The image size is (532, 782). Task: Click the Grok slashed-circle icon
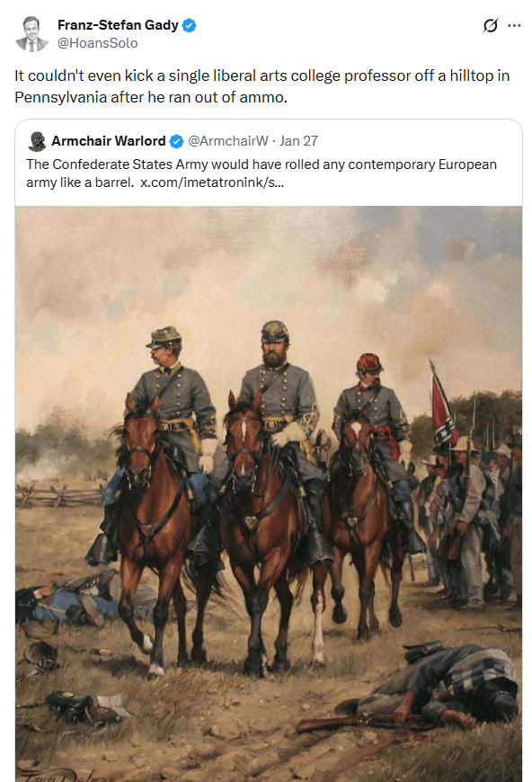pyautogui.click(x=490, y=25)
